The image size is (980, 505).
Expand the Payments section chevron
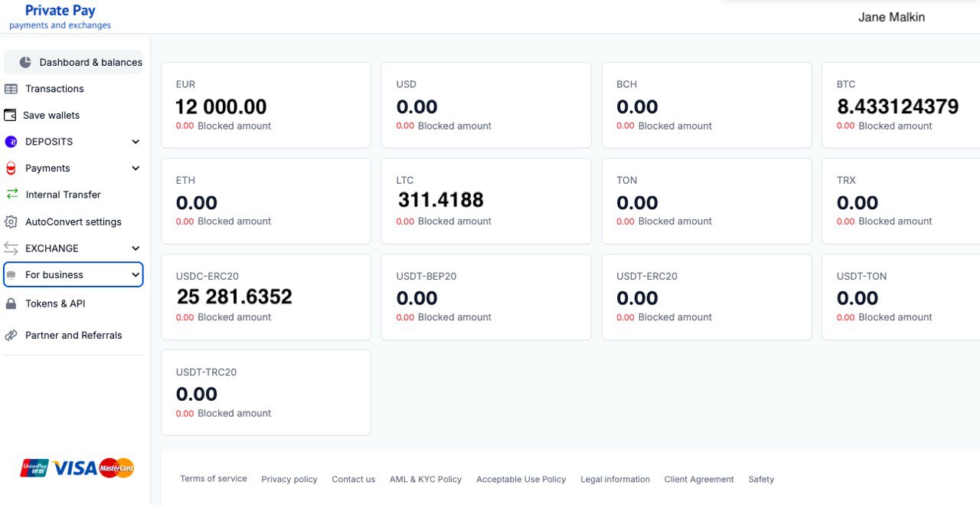coord(136,169)
